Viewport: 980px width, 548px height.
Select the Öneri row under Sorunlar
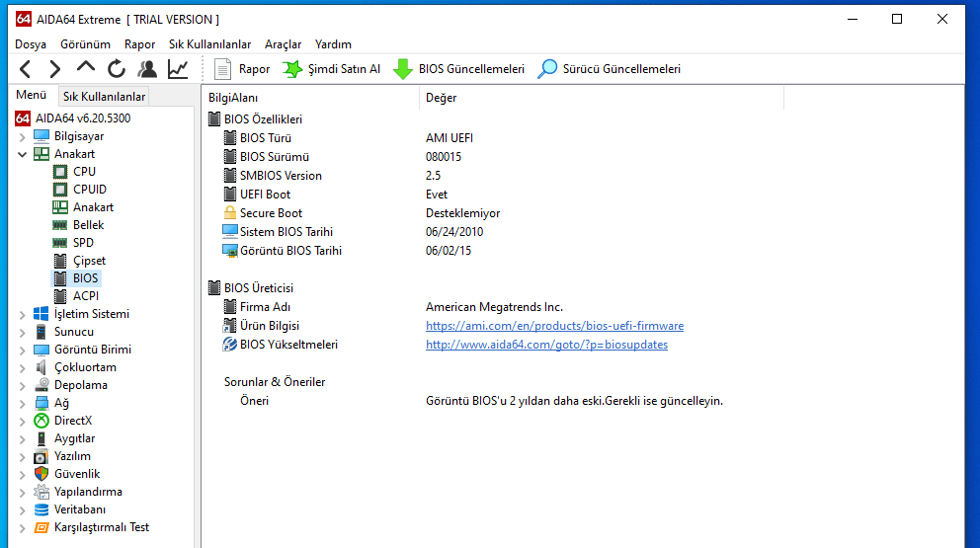click(x=254, y=401)
